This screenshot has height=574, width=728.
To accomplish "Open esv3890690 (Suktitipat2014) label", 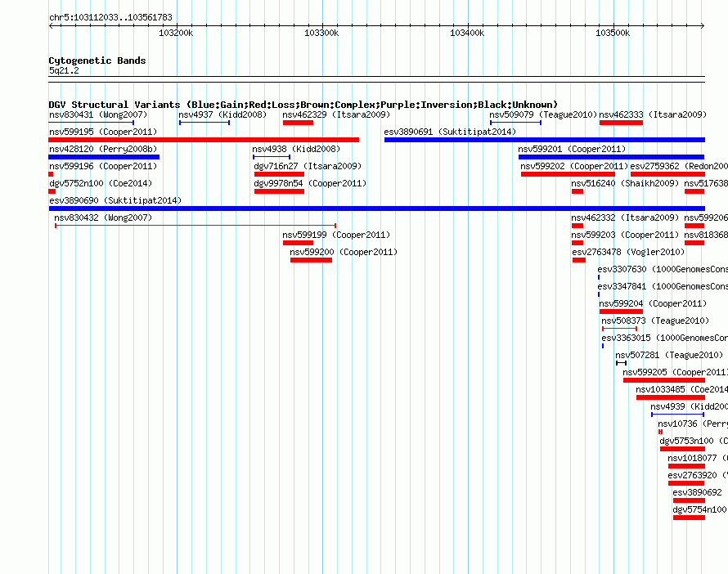I will coord(115,200).
